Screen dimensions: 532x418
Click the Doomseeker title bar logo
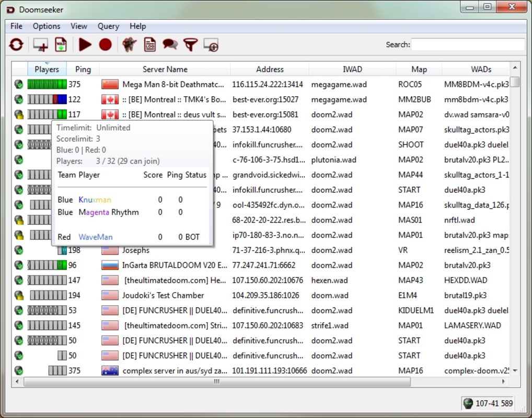(10, 10)
